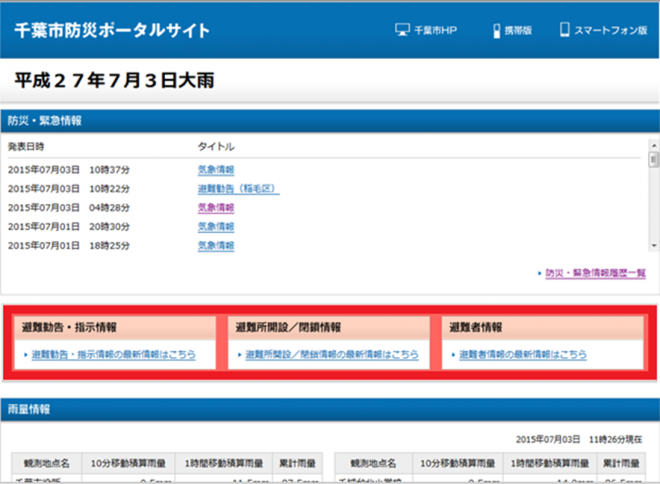Click the date 2015年07月03日 04時28分
This screenshot has height=484, width=660.
click(x=69, y=207)
